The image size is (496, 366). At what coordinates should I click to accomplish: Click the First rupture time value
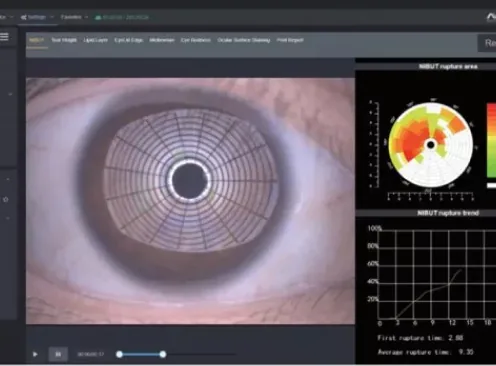pyautogui.click(x=456, y=338)
